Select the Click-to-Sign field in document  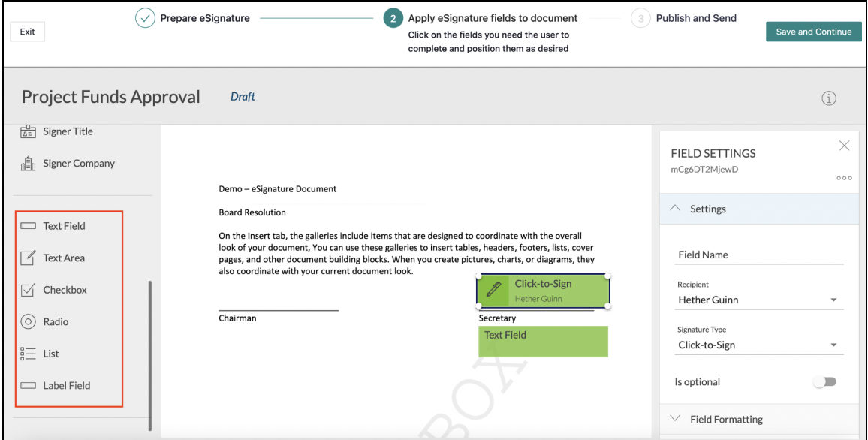click(x=543, y=291)
